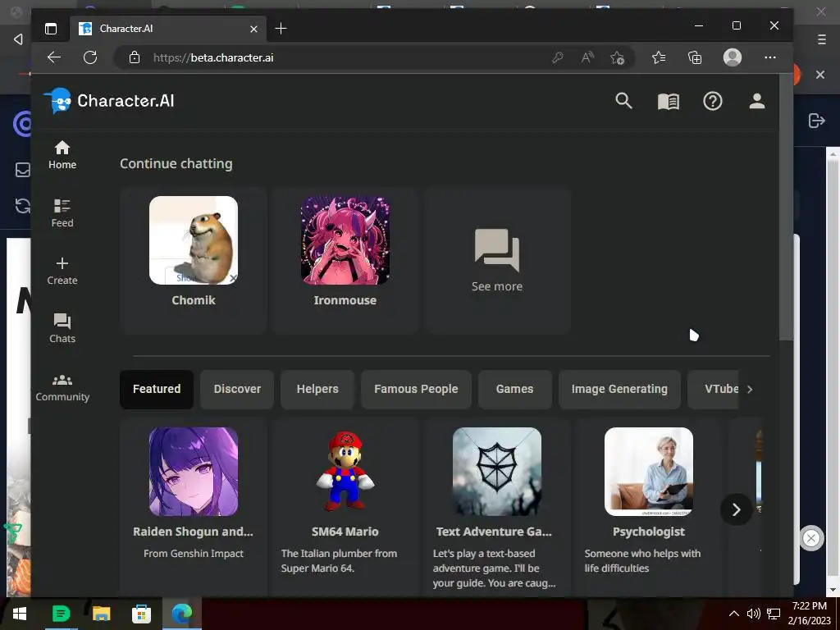Expand category tabs with right chevron
Viewport: 840px width, 630px height.
(750, 390)
